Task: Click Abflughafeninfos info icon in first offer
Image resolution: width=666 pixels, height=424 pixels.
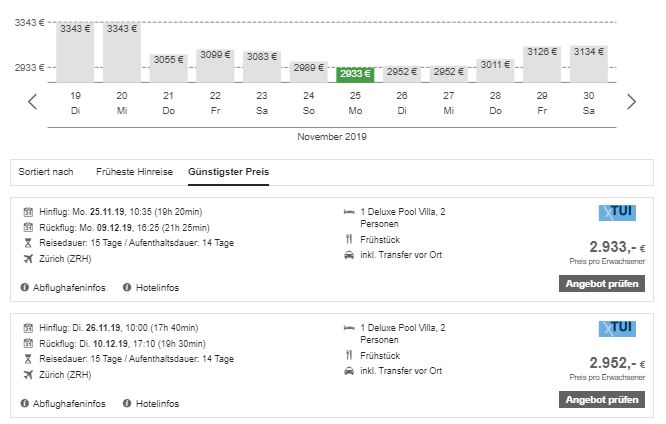Action: tap(24, 287)
